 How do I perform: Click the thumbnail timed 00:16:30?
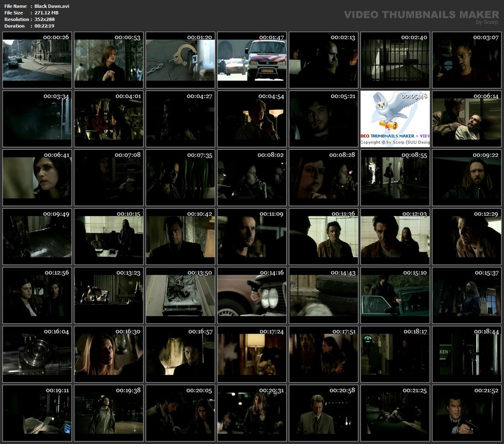pos(109,354)
